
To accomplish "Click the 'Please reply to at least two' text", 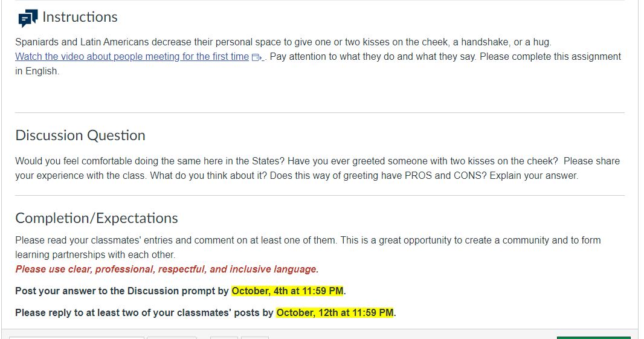I will 144,312.
